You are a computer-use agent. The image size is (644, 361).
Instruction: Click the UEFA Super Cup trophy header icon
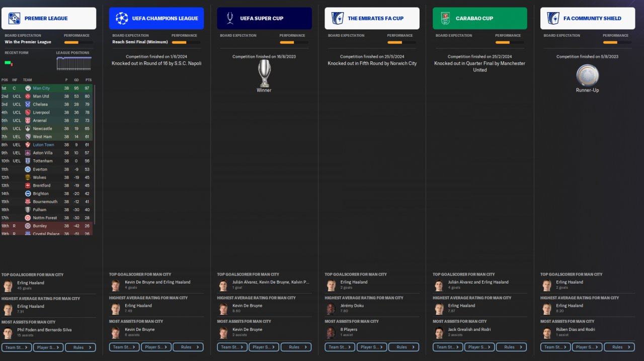click(230, 19)
